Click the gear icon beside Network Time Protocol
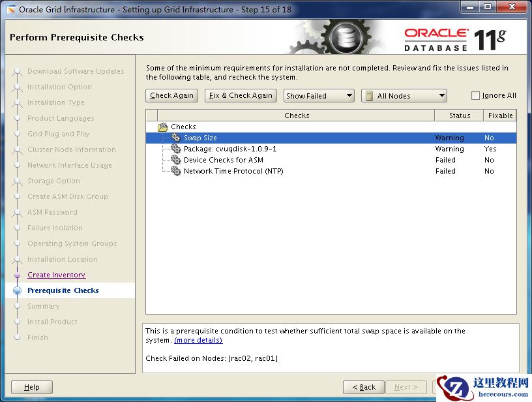 pyautogui.click(x=175, y=171)
